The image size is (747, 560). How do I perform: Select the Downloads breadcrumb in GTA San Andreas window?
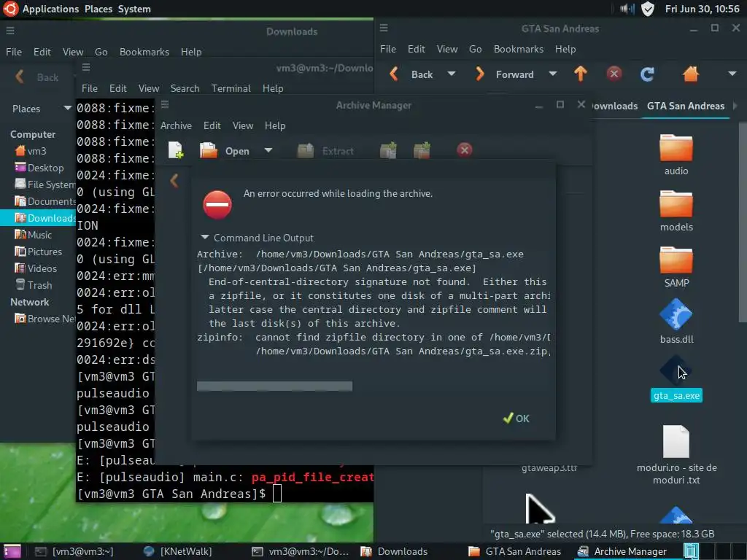pyautogui.click(x=614, y=106)
